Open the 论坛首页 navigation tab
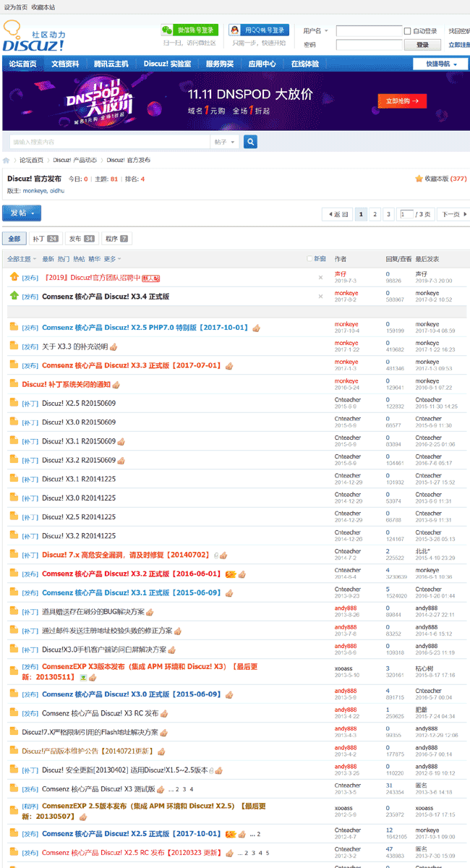This screenshot has height=868, width=470. pyautogui.click(x=23, y=64)
